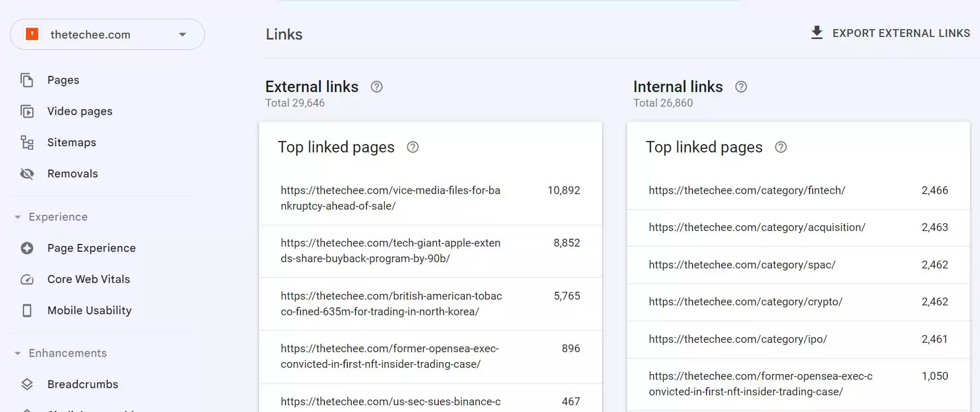Click the 1,050 internal links count
This screenshot has width=980, height=412.
(x=935, y=376)
